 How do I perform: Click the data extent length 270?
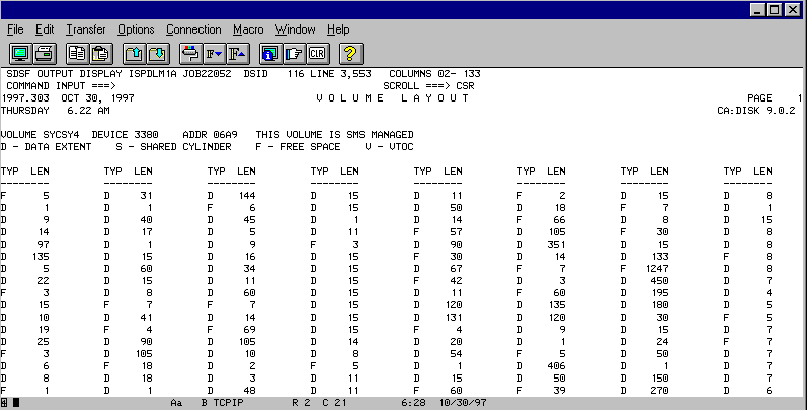(659, 390)
